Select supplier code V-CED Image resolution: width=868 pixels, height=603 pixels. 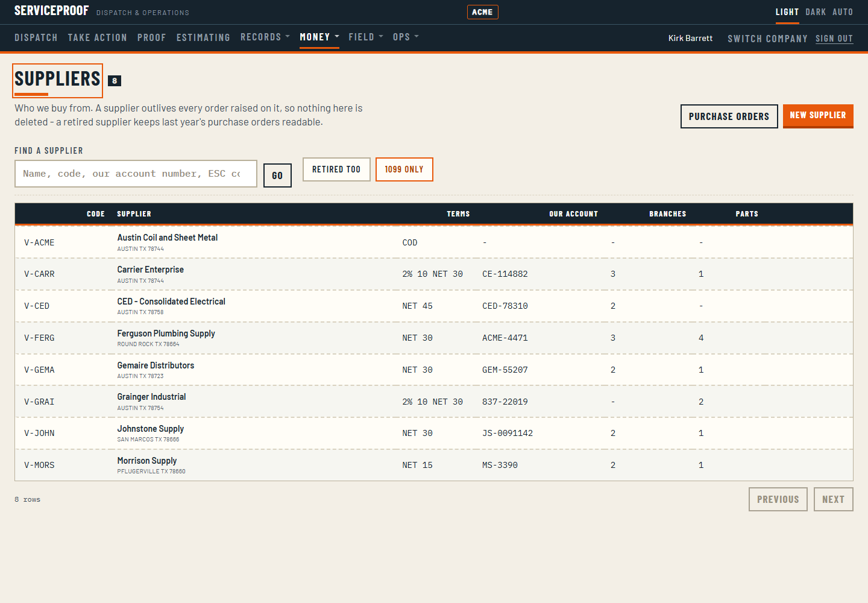pyautogui.click(x=37, y=306)
